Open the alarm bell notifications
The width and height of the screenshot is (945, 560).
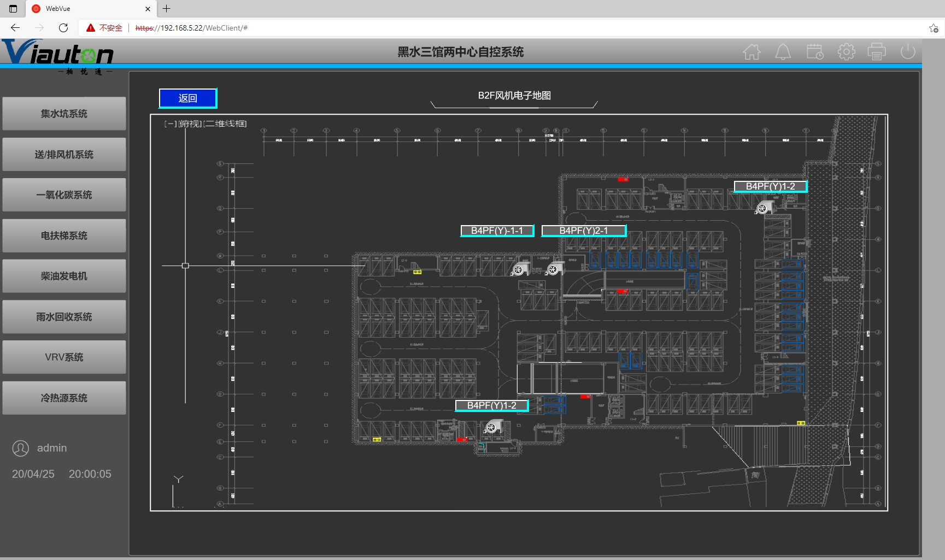pos(783,52)
